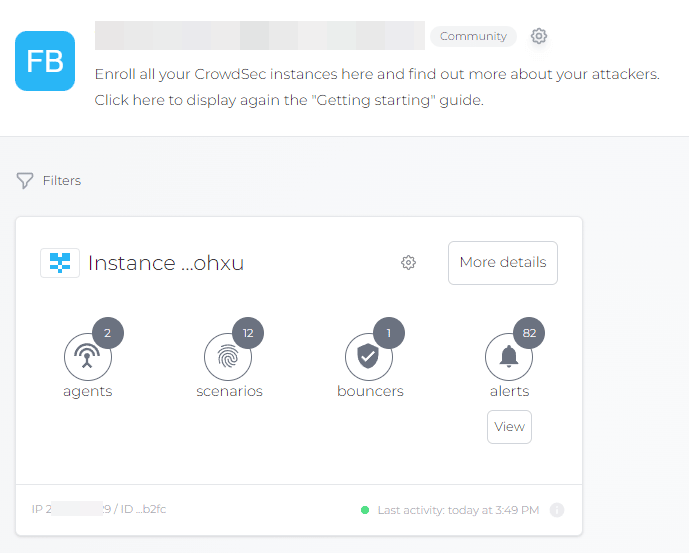Open the Filters label

point(62,181)
